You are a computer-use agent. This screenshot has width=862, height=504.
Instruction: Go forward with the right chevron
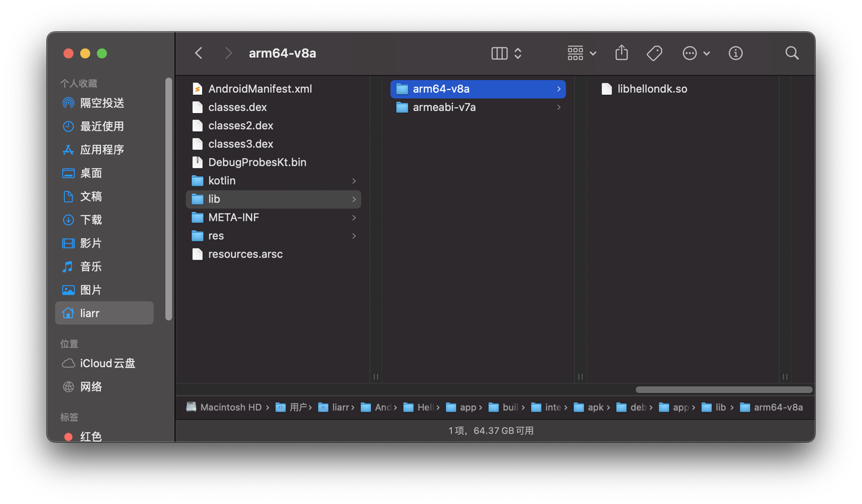(228, 53)
